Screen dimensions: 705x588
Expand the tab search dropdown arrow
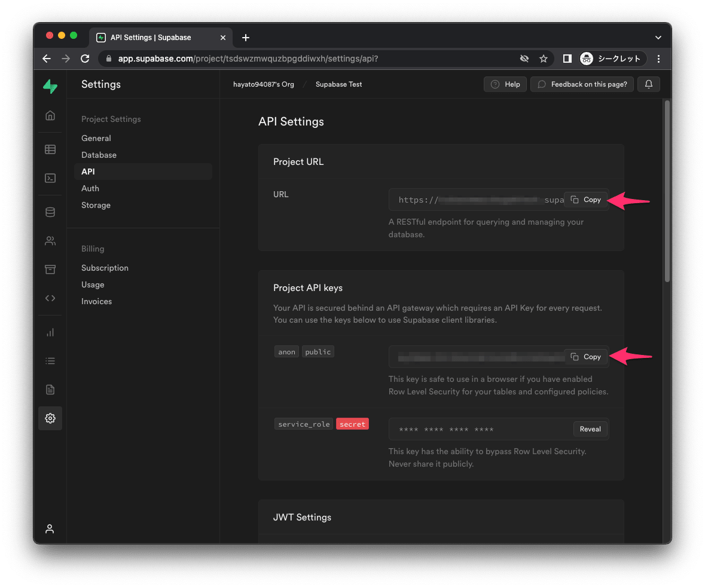(x=658, y=38)
